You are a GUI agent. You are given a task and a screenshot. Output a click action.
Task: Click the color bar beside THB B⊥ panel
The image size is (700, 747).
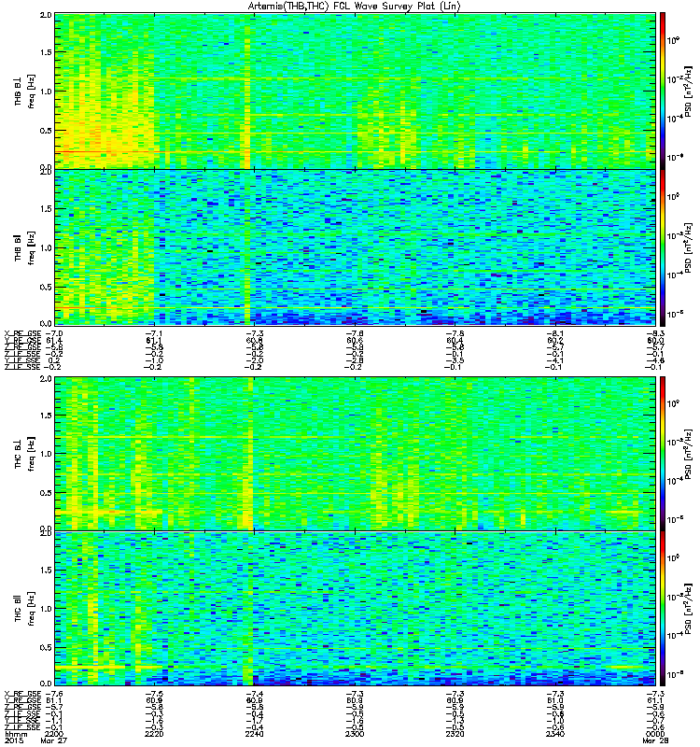(x=663, y=91)
